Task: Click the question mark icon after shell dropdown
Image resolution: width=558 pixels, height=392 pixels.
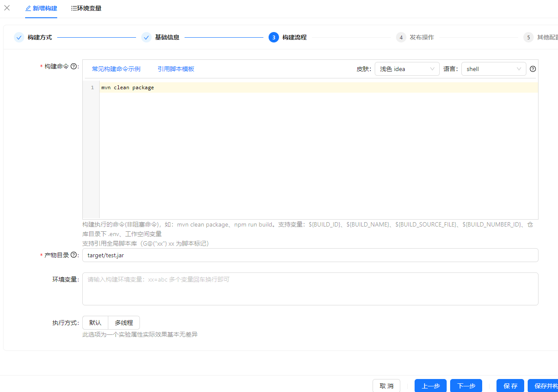Action: tap(532, 68)
